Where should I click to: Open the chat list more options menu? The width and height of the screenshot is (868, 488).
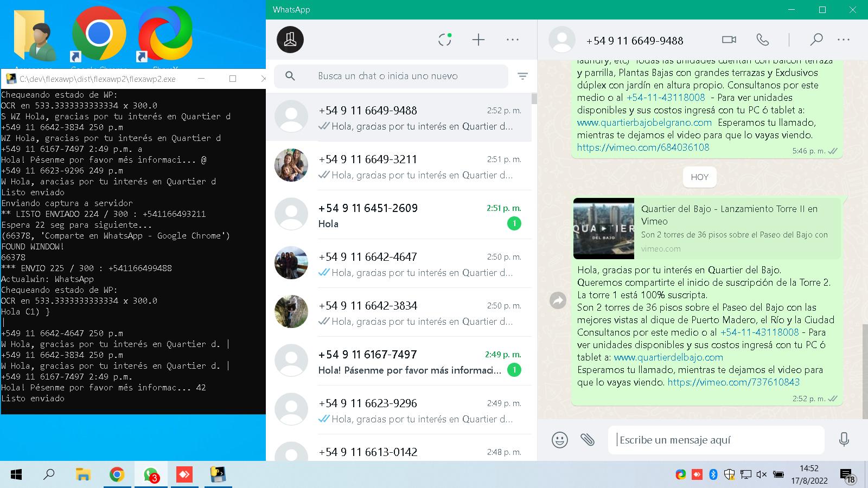513,40
